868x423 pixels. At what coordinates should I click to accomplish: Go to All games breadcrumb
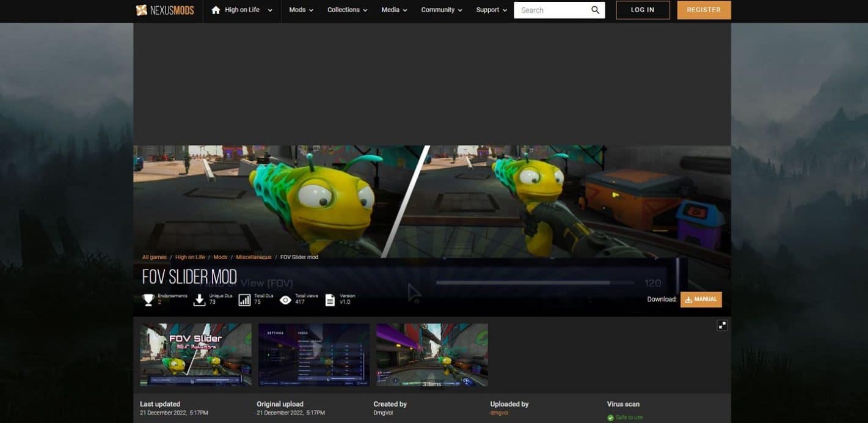pos(155,257)
